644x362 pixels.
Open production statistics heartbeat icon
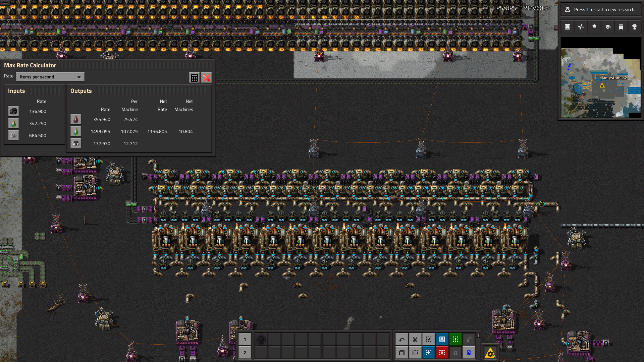pyautogui.click(x=581, y=27)
